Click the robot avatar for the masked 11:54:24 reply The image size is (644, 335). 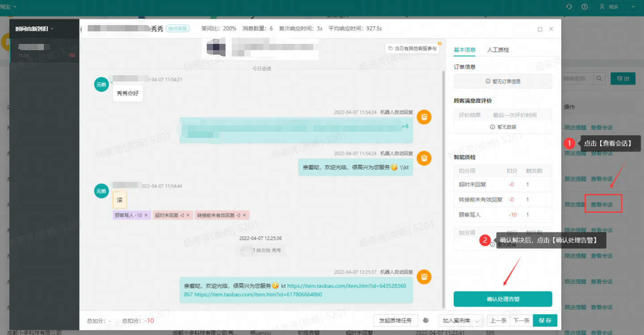click(424, 117)
